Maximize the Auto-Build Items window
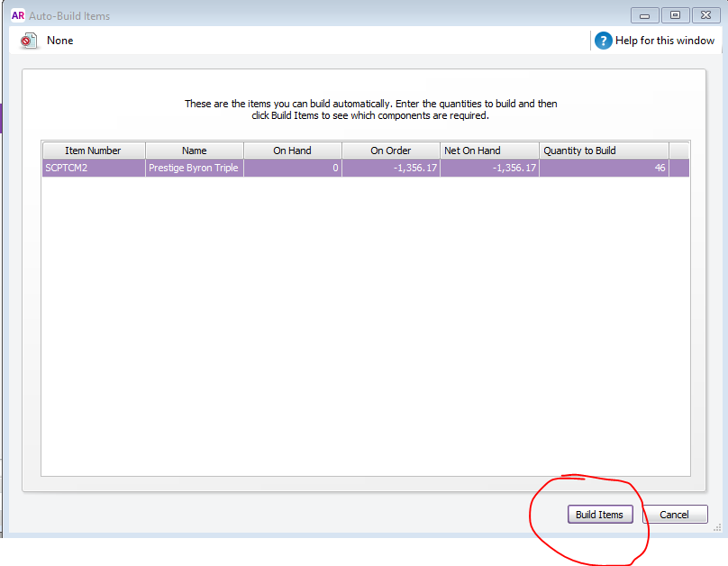The width and height of the screenshot is (728, 566). click(x=674, y=14)
